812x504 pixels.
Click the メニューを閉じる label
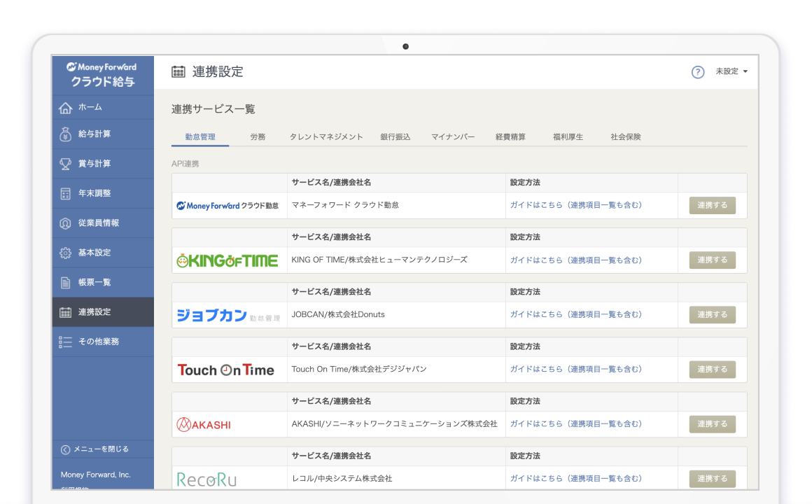tap(101, 449)
